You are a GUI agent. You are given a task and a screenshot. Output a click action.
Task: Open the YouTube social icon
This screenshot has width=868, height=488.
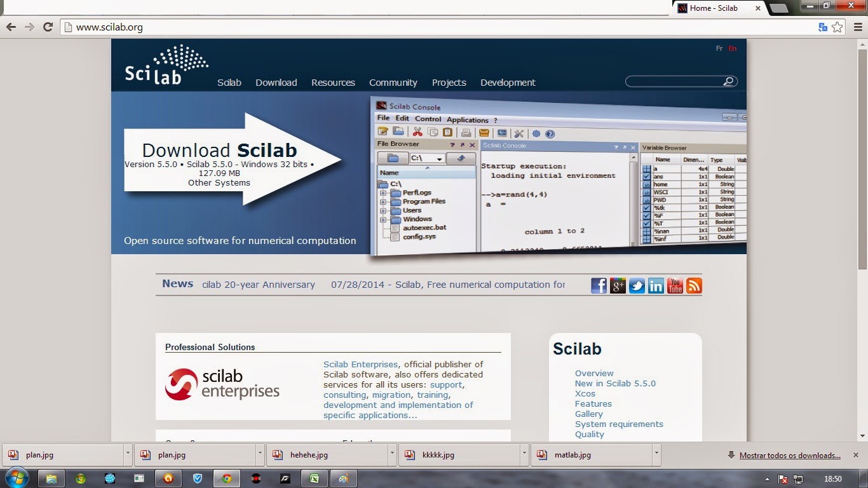coord(675,285)
